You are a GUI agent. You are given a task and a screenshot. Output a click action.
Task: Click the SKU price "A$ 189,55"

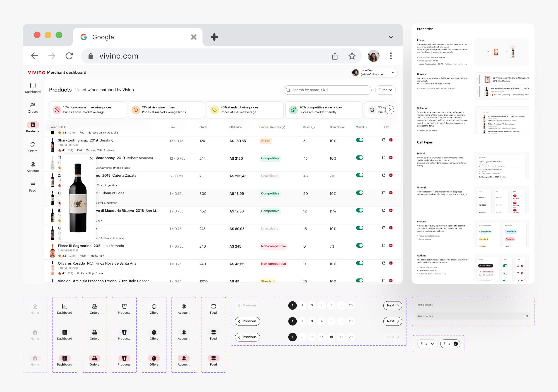pos(237,141)
